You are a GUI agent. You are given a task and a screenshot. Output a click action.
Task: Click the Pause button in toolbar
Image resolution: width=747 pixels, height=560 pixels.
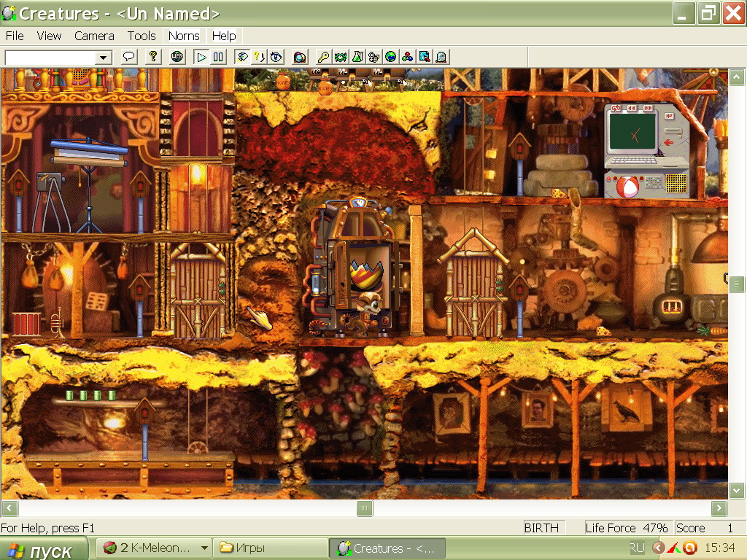point(218,57)
